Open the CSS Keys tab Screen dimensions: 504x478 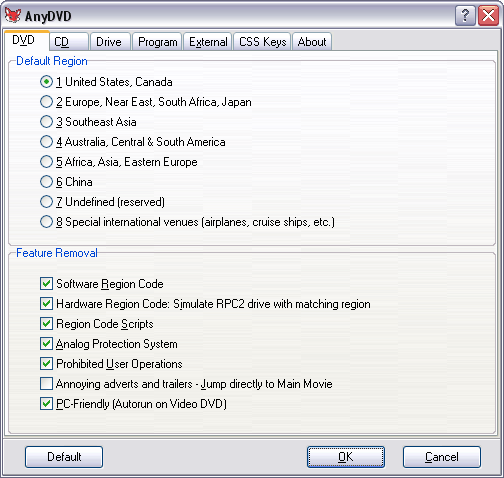(262, 42)
